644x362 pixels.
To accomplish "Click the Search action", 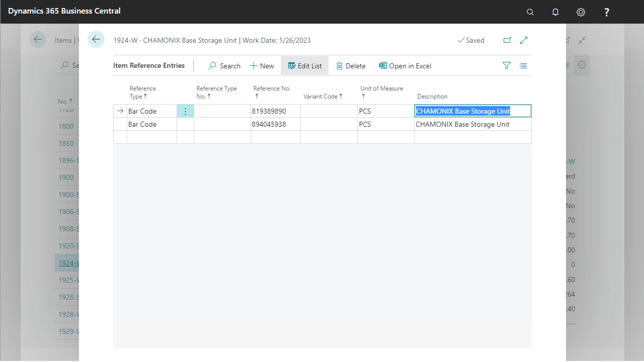I will click(224, 66).
